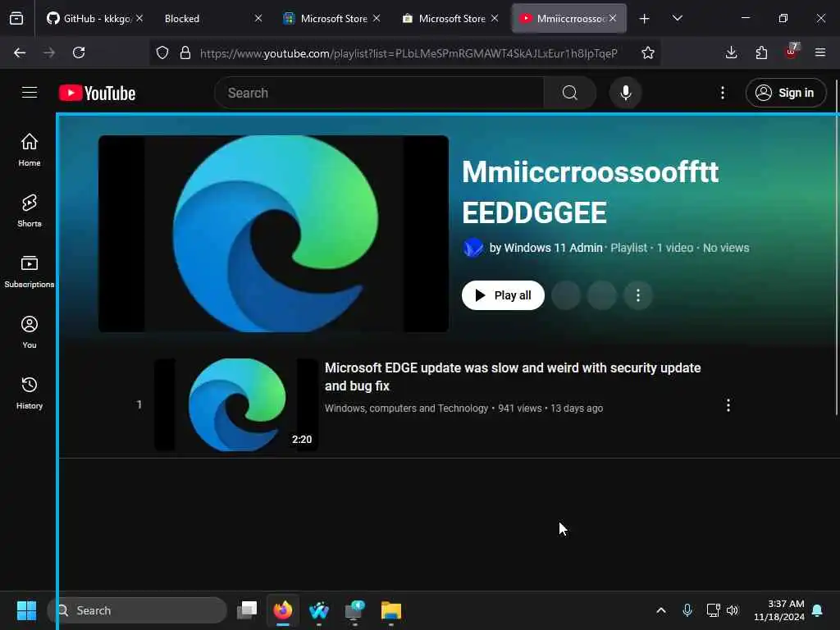Open the Windows Start menu
Screen dimensions: 840x630
coord(26,610)
